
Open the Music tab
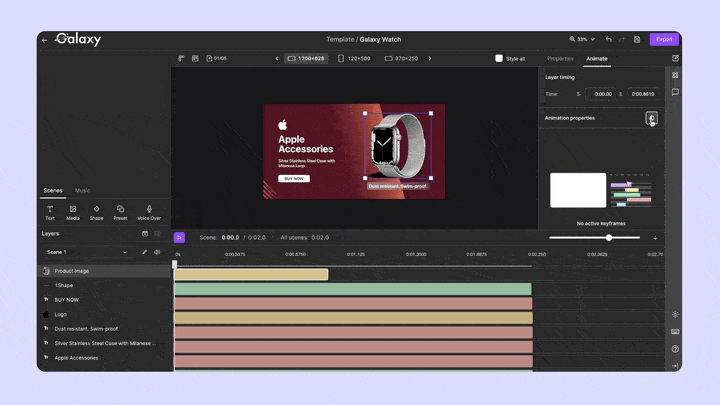pyautogui.click(x=83, y=191)
